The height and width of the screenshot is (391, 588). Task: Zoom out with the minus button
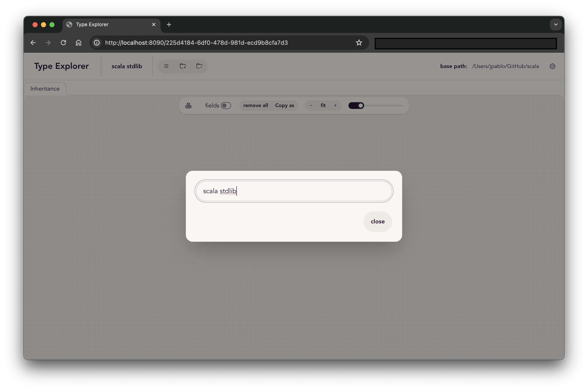(311, 106)
